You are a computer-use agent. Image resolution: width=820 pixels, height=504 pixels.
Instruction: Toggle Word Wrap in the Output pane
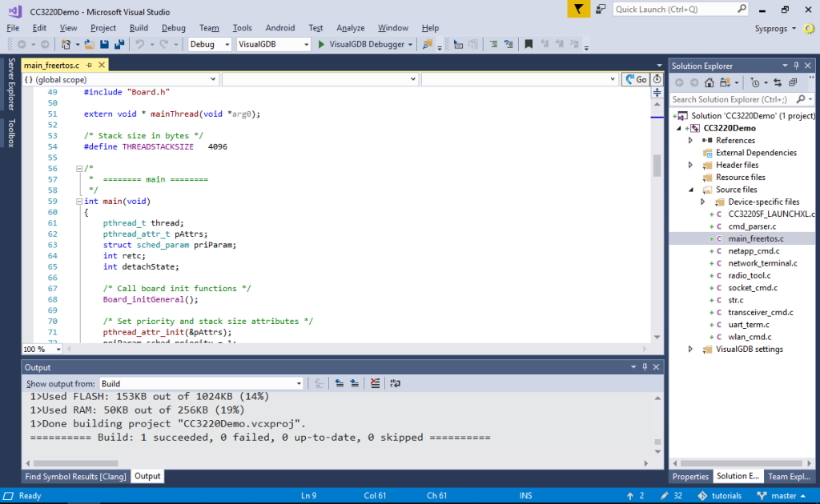click(395, 383)
